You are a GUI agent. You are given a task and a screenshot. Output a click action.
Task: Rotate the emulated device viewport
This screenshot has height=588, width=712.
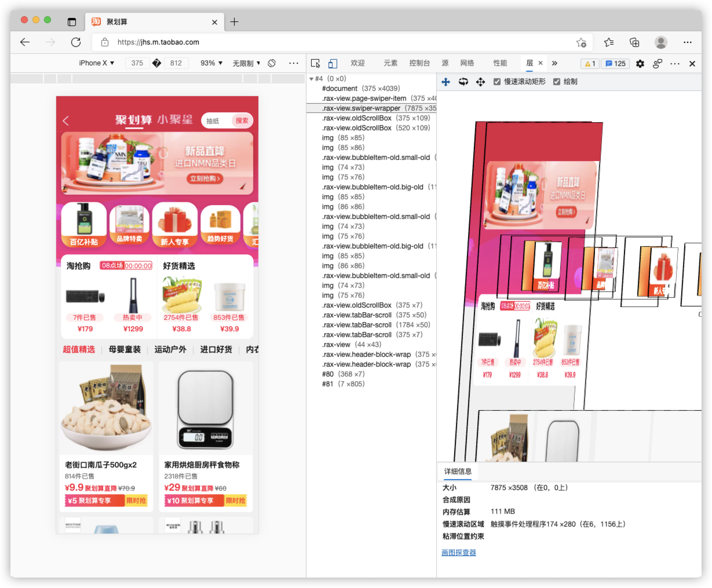(272, 63)
